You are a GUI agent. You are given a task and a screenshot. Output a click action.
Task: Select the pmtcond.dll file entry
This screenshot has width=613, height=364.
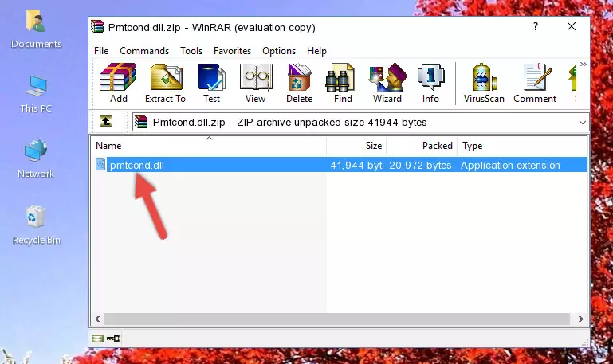pyautogui.click(x=340, y=165)
